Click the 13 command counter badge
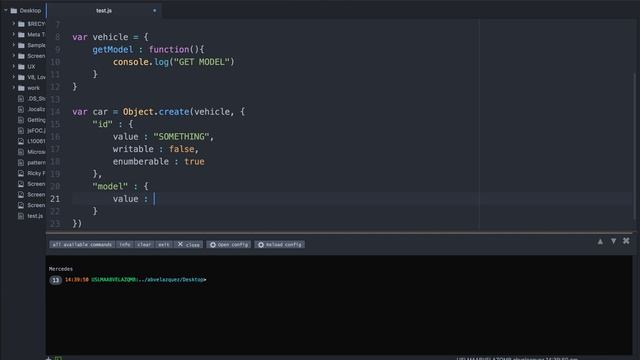The width and height of the screenshot is (640, 360). tap(56, 280)
